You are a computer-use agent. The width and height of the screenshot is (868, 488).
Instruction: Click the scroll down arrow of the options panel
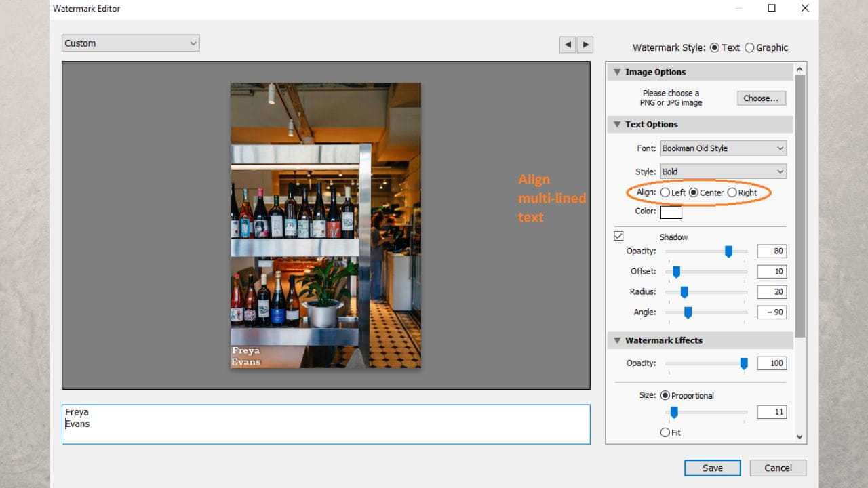(800, 437)
